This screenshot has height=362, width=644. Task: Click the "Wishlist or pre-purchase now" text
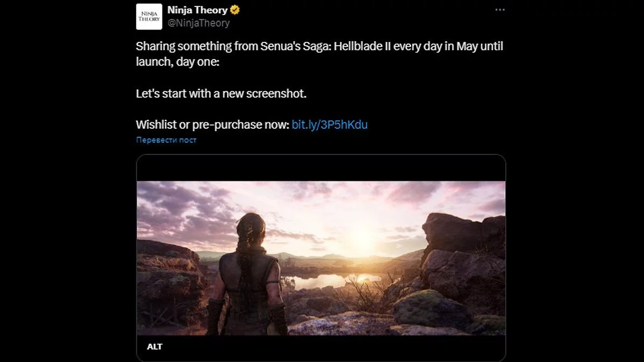(x=213, y=125)
